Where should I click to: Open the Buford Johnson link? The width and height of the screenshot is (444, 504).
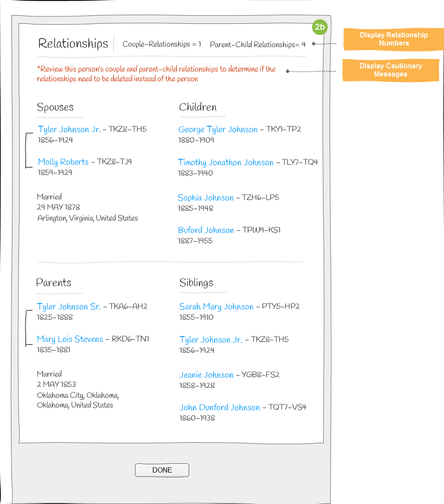point(206,230)
